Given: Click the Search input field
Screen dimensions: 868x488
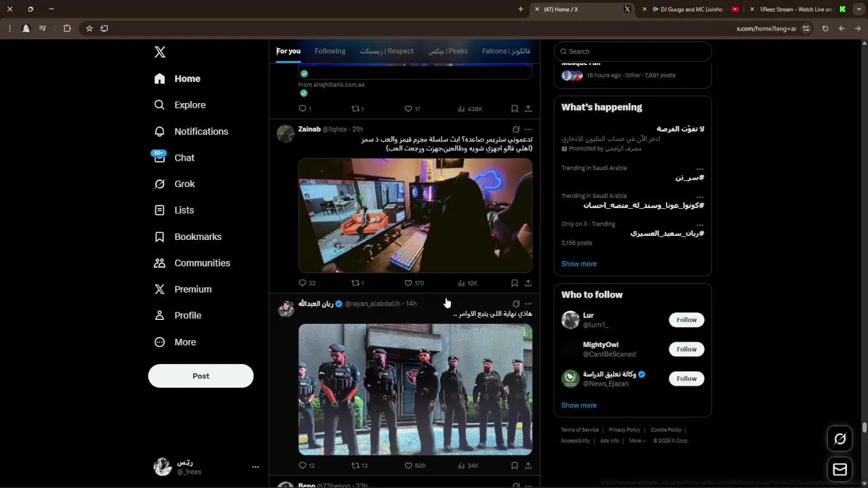Looking at the screenshot, I should [633, 52].
